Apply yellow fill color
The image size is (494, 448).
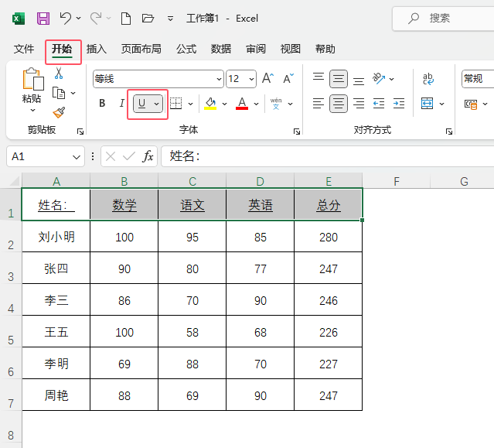click(x=210, y=104)
